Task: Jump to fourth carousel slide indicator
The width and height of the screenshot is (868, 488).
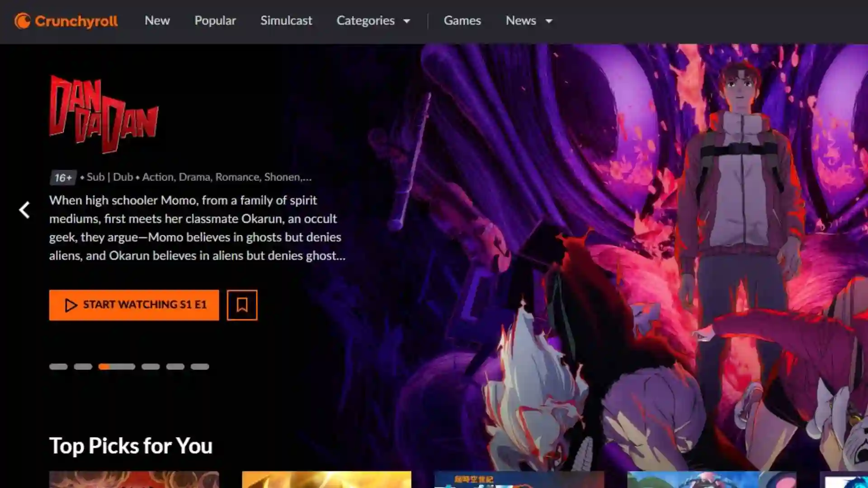Action: pyautogui.click(x=151, y=366)
